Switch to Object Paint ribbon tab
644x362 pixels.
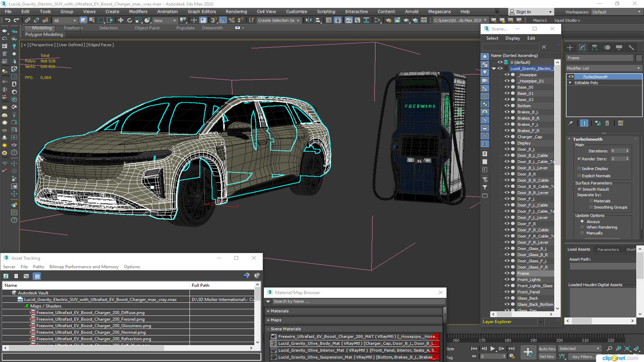(x=147, y=28)
